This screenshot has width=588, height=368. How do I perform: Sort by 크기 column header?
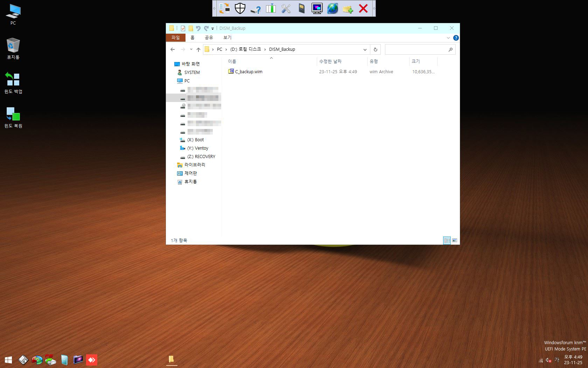423,61
